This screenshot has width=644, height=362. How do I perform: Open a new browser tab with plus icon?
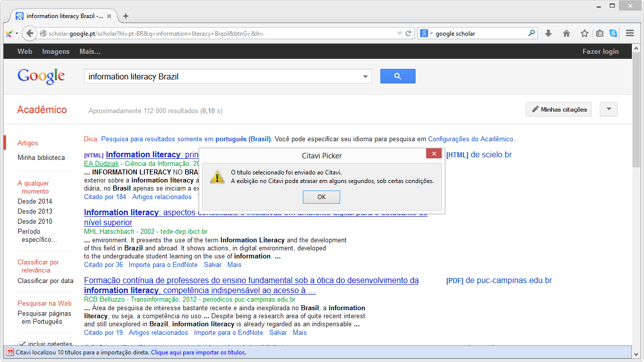coord(126,16)
